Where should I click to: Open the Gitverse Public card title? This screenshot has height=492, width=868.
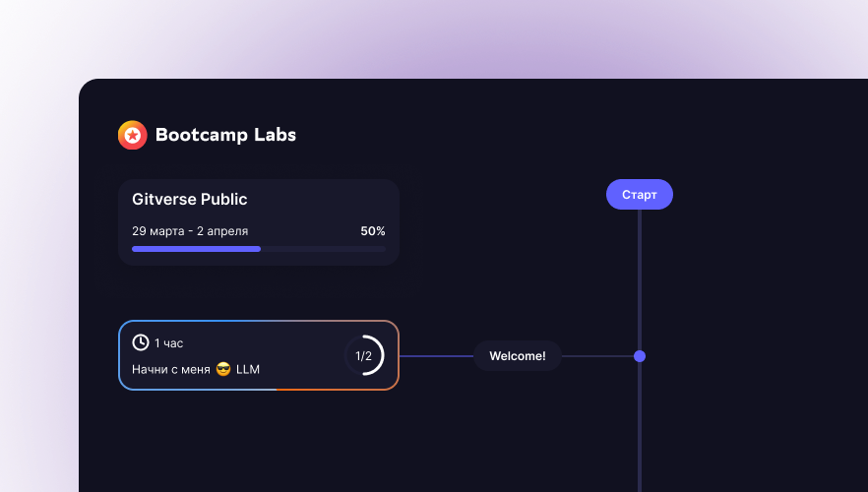pos(190,200)
